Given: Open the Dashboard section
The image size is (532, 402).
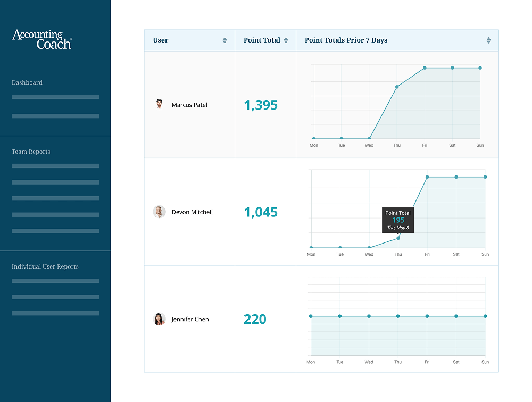Looking at the screenshot, I should [x=27, y=82].
